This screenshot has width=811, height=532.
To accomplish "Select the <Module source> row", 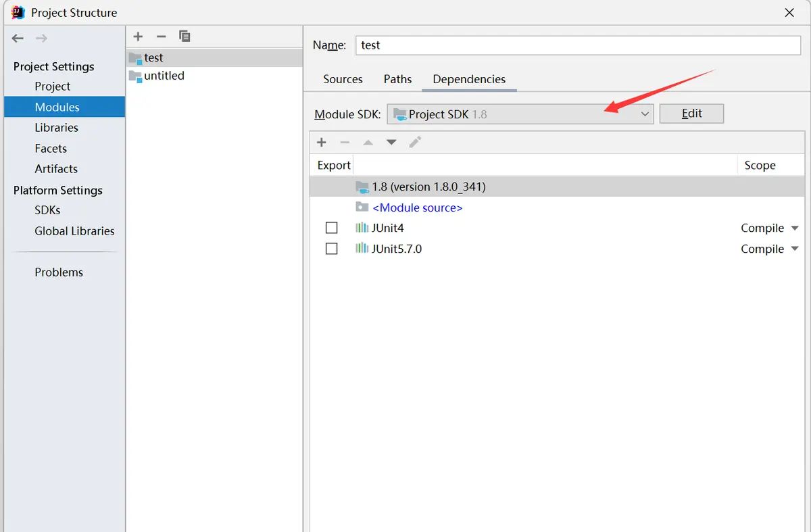I will (x=557, y=208).
